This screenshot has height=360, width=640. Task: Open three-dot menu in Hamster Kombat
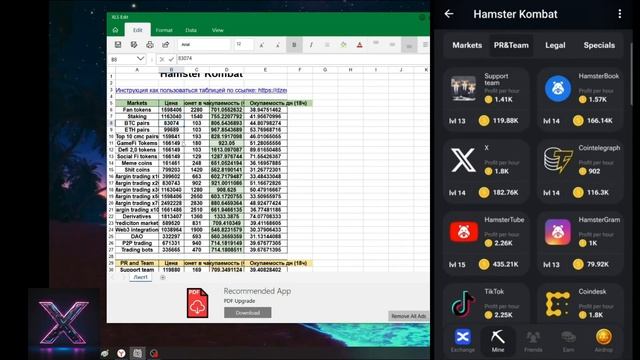pos(620,14)
